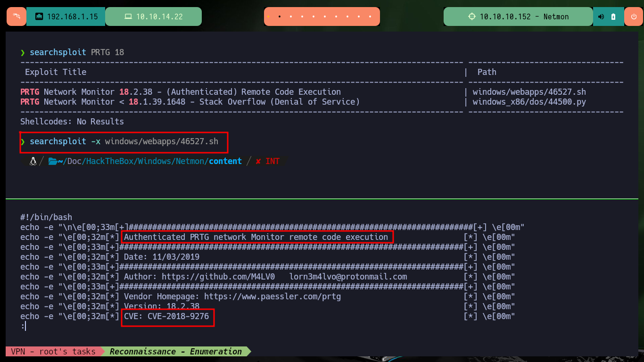Click the '#!/bin/bash' shebang line

[x=46, y=217]
